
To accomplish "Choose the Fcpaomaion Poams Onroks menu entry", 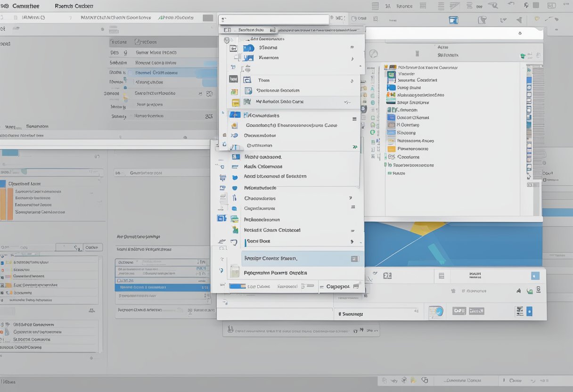I will pyautogui.click(x=275, y=273).
